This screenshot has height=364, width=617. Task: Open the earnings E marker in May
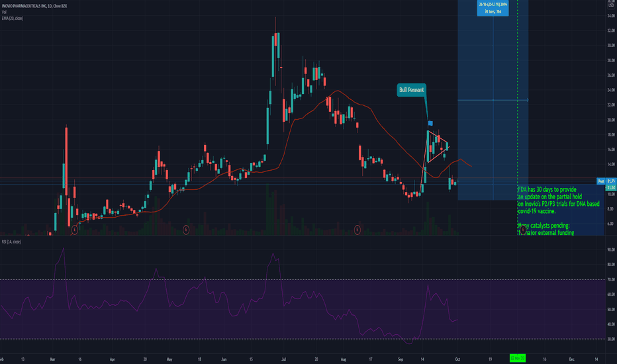click(186, 230)
